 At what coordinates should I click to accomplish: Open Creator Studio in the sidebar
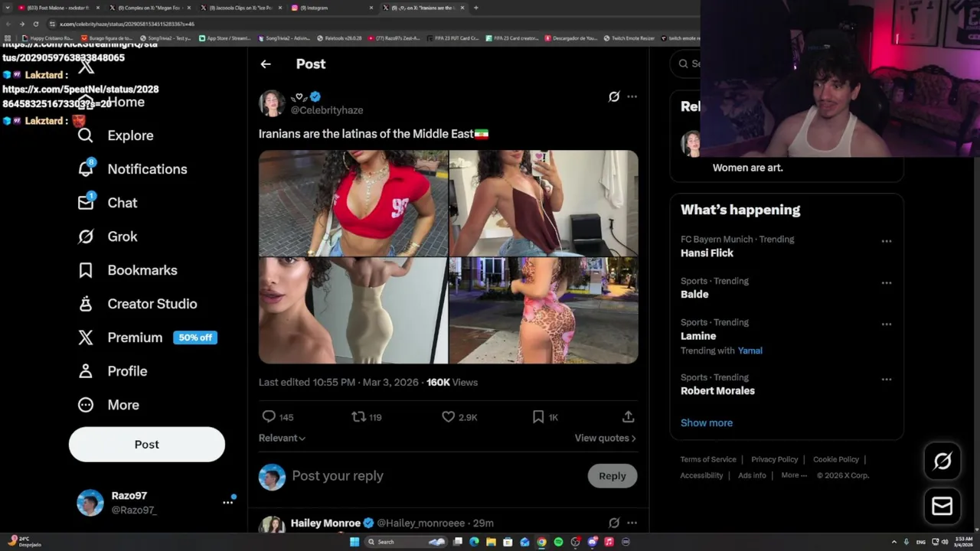click(x=137, y=304)
